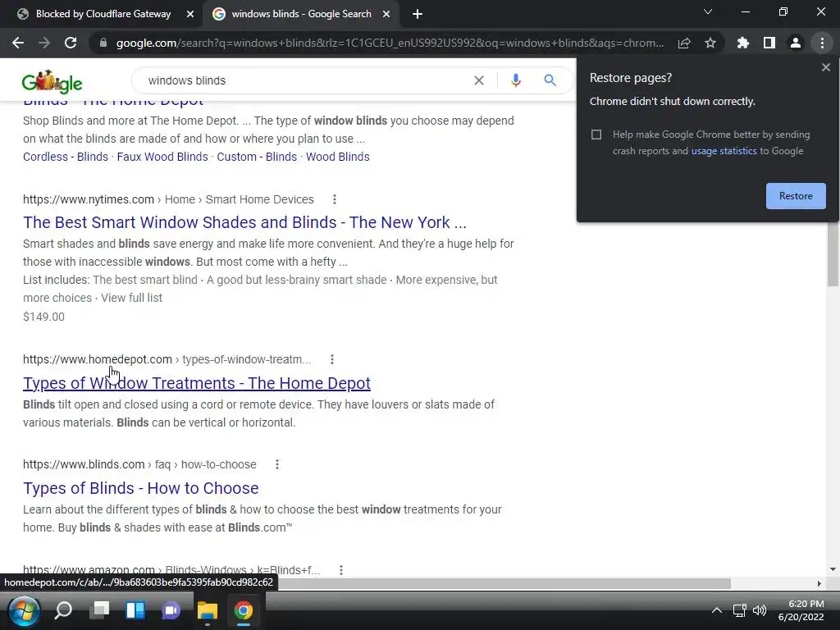Open the Chrome profile icon
The image size is (840, 630).
tap(796, 43)
